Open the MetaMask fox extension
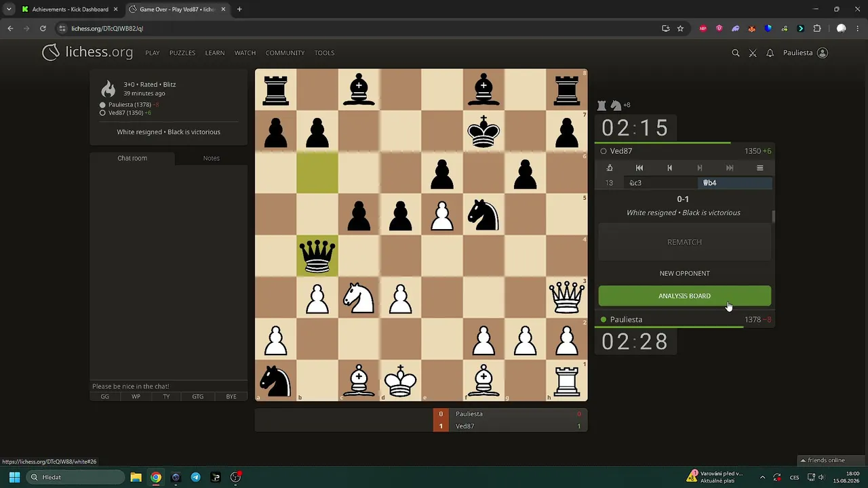Viewport: 868px width, 488px height. [751, 28]
